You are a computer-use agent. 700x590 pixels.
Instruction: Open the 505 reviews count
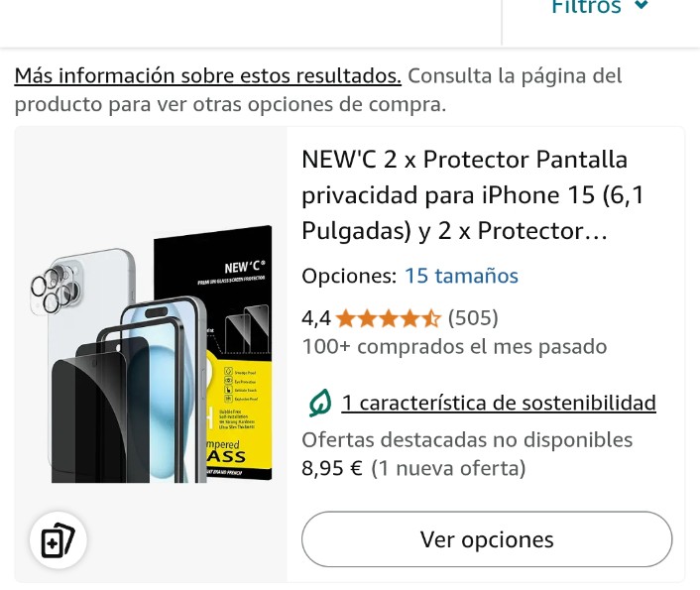(x=473, y=318)
